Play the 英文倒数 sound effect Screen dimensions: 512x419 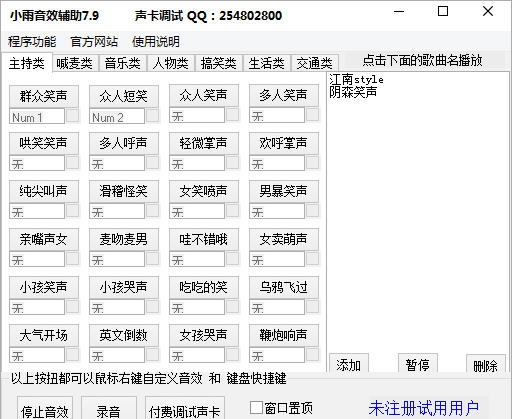[x=124, y=335]
